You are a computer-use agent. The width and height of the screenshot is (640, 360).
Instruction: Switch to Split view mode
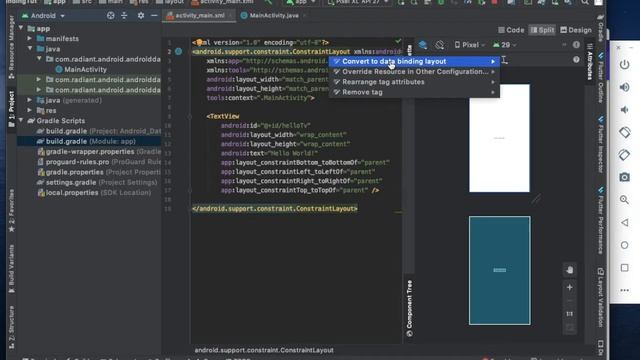542,30
